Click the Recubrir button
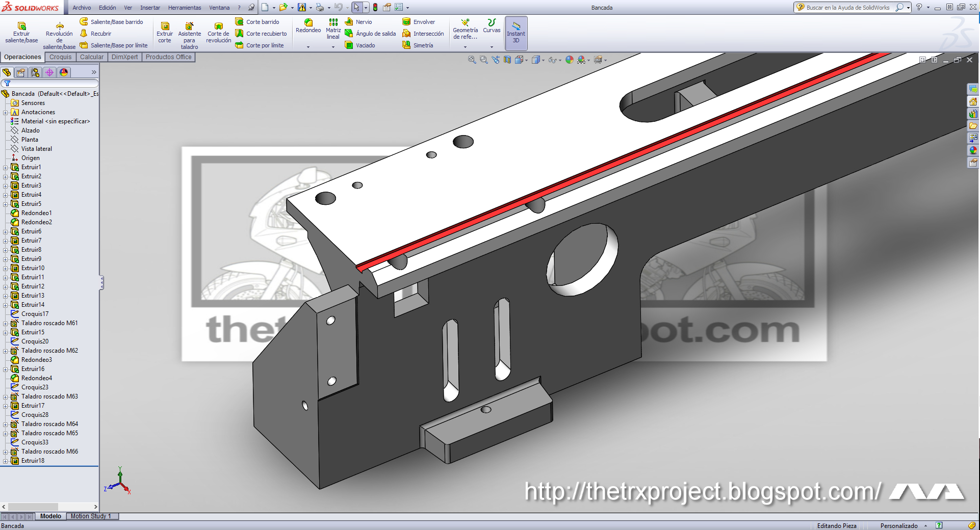The height and width of the screenshot is (530, 980). point(95,34)
